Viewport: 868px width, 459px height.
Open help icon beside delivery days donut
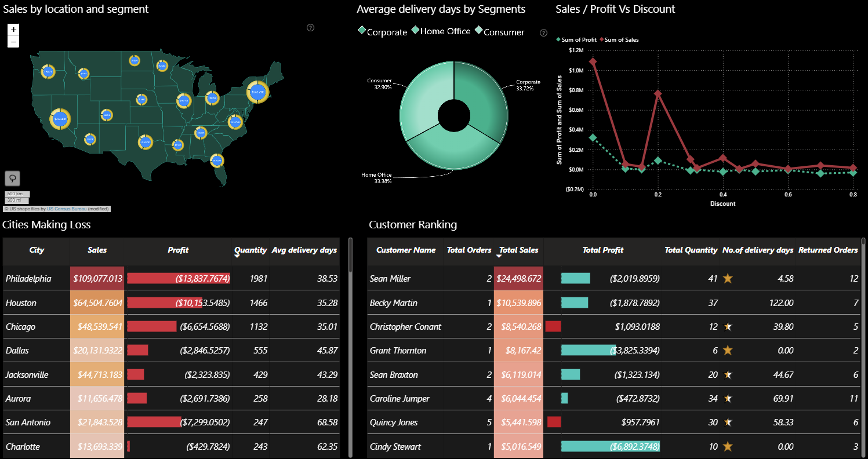point(543,33)
